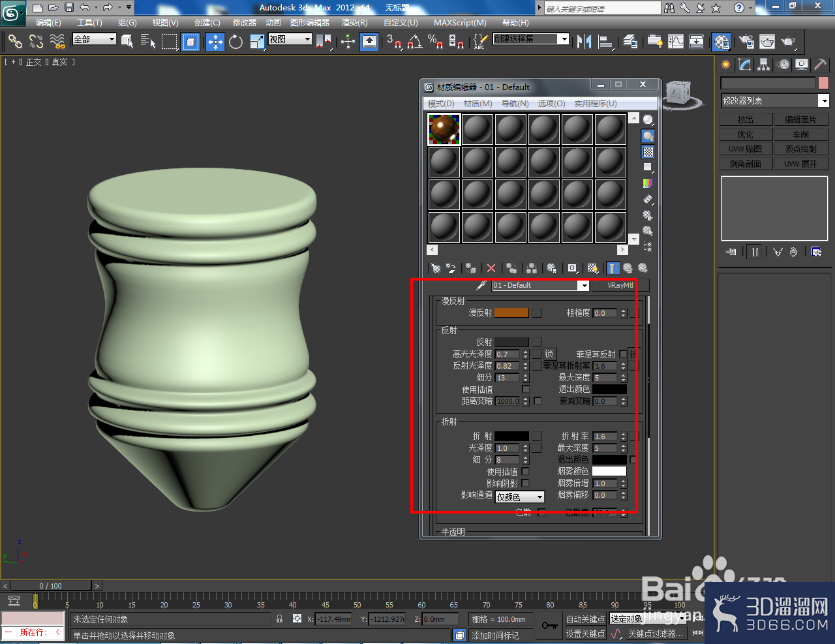This screenshot has height=644, width=835.
Task: Open Select by Name list
Action: (x=148, y=42)
